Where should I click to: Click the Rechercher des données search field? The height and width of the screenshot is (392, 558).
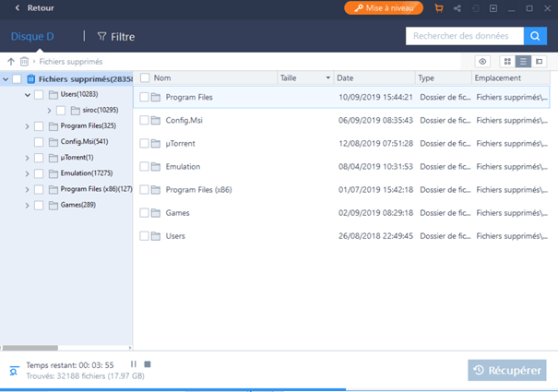pyautogui.click(x=464, y=36)
